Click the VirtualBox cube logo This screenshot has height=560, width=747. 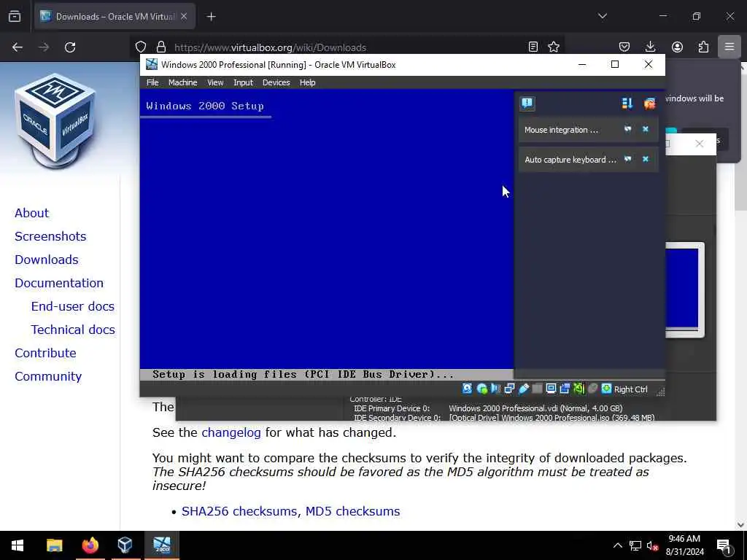pyautogui.click(x=55, y=122)
